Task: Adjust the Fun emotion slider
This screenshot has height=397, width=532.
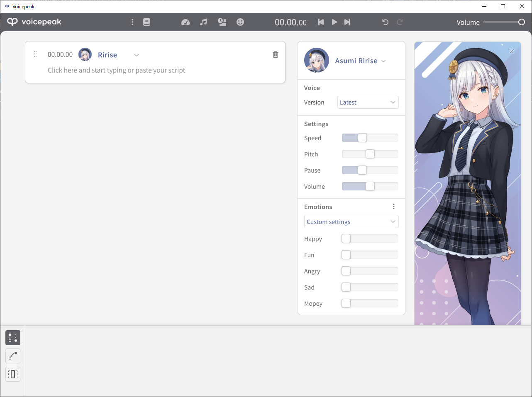Action: [370, 255]
